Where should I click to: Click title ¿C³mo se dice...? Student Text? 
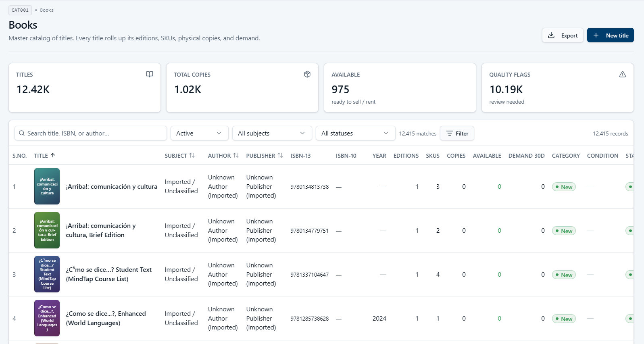click(x=109, y=274)
